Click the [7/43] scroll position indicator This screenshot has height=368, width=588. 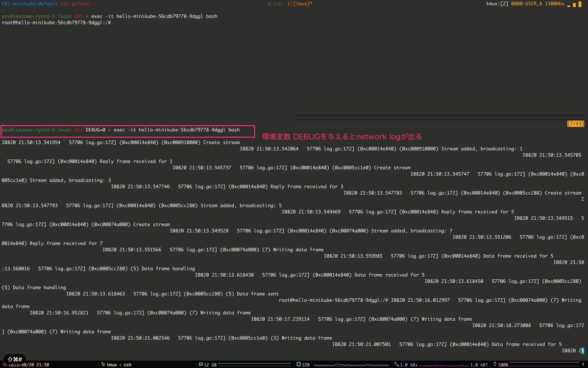(575, 124)
